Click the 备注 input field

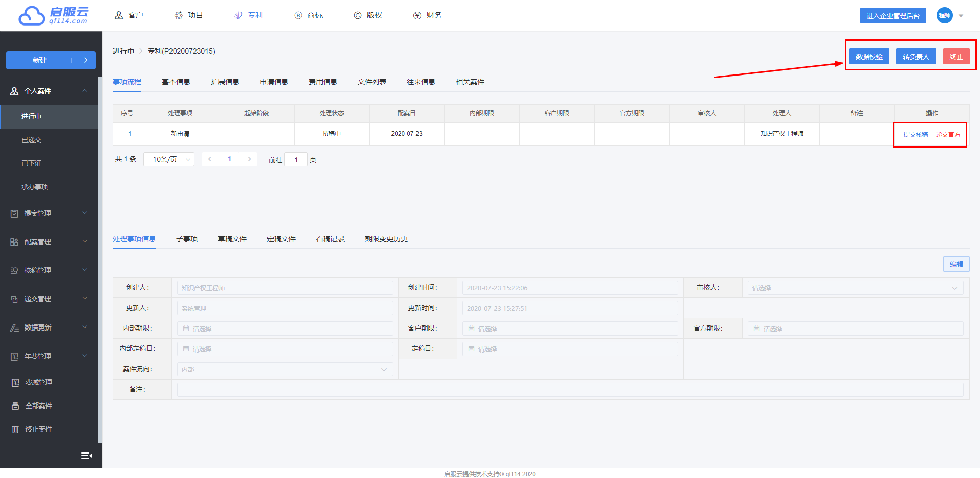point(570,390)
